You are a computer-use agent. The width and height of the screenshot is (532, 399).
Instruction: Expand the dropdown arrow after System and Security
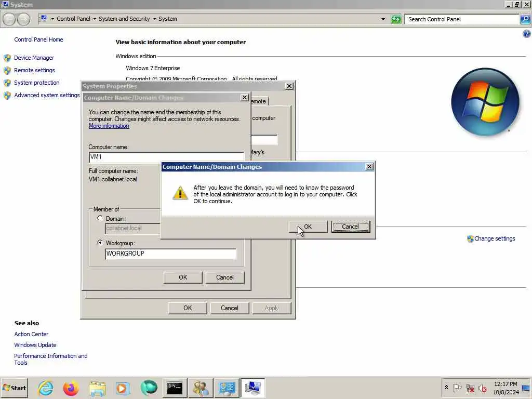pyautogui.click(x=154, y=19)
